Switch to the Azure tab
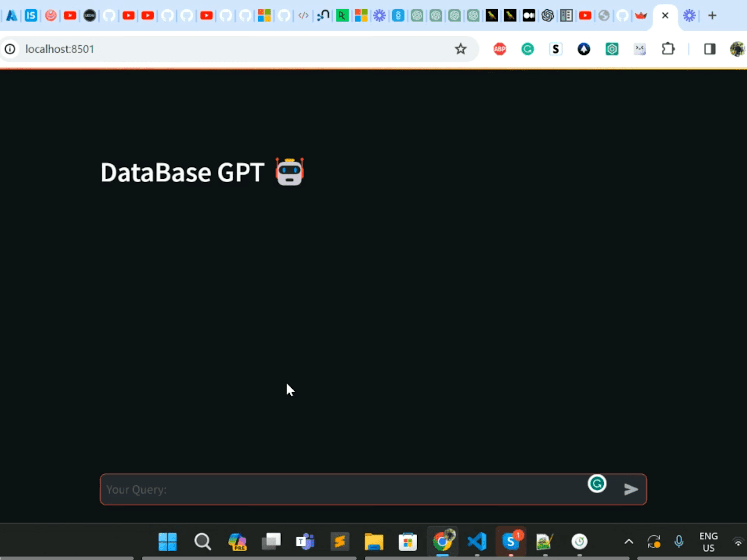Viewport: 747px width, 560px height. (11, 15)
